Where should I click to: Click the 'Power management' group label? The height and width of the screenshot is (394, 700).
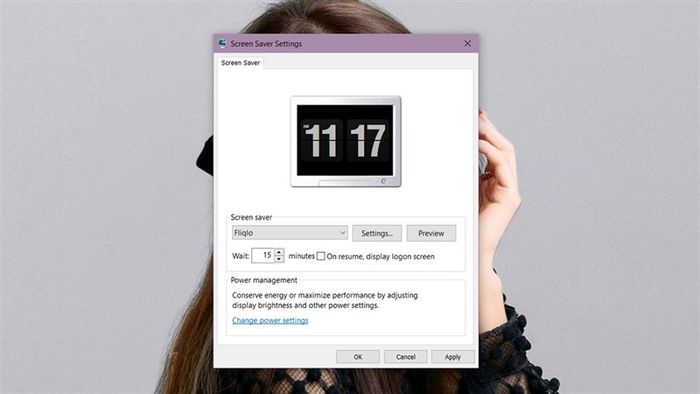[x=264, y=280]
